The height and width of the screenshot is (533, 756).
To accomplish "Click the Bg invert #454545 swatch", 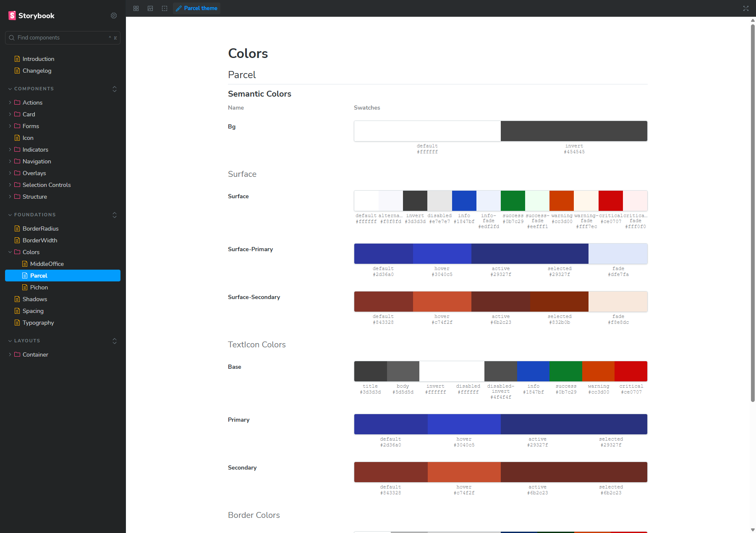I will (x=574, y=131).
